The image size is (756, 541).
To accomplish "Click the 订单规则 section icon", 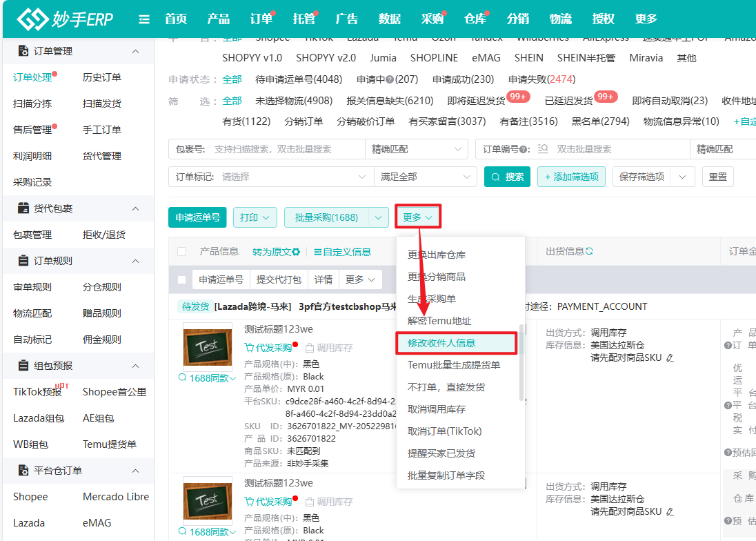I will pos(23,260).
